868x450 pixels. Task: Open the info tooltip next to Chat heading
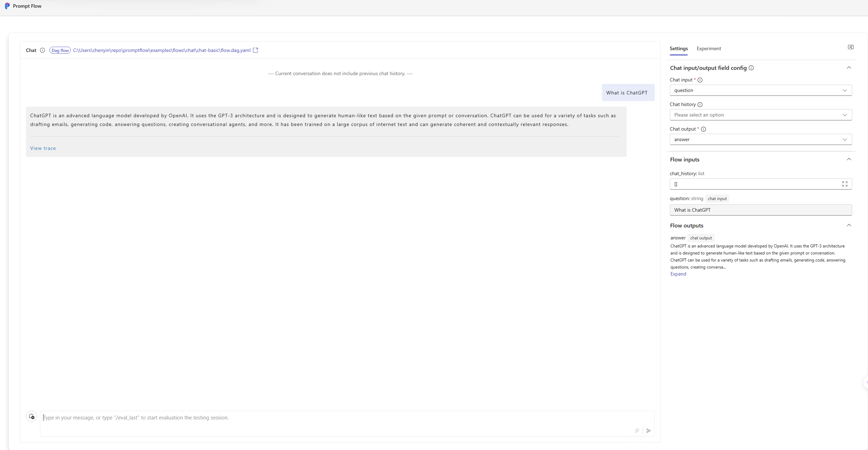coord(42,50)
